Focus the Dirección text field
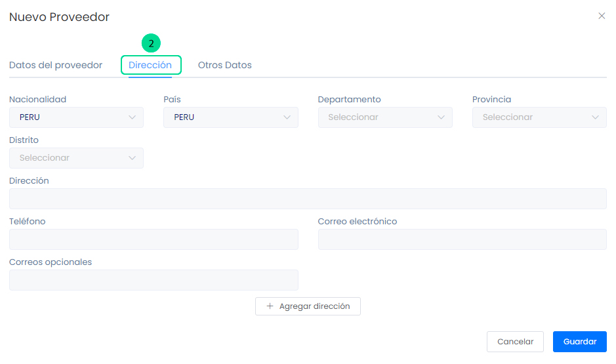The width and height of the screenshot is (616, 364). point(308,199)
